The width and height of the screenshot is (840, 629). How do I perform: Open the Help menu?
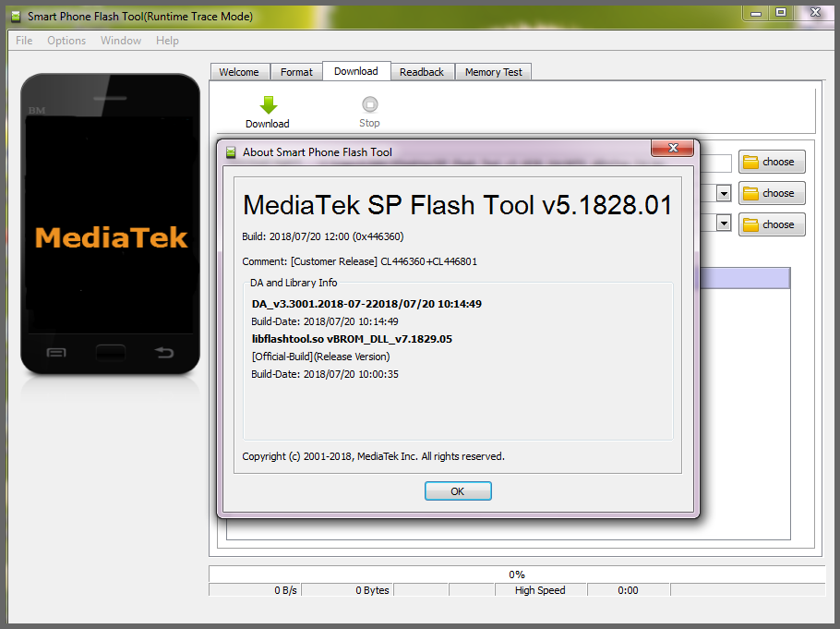pyautogui.click(x=167, y=41)
